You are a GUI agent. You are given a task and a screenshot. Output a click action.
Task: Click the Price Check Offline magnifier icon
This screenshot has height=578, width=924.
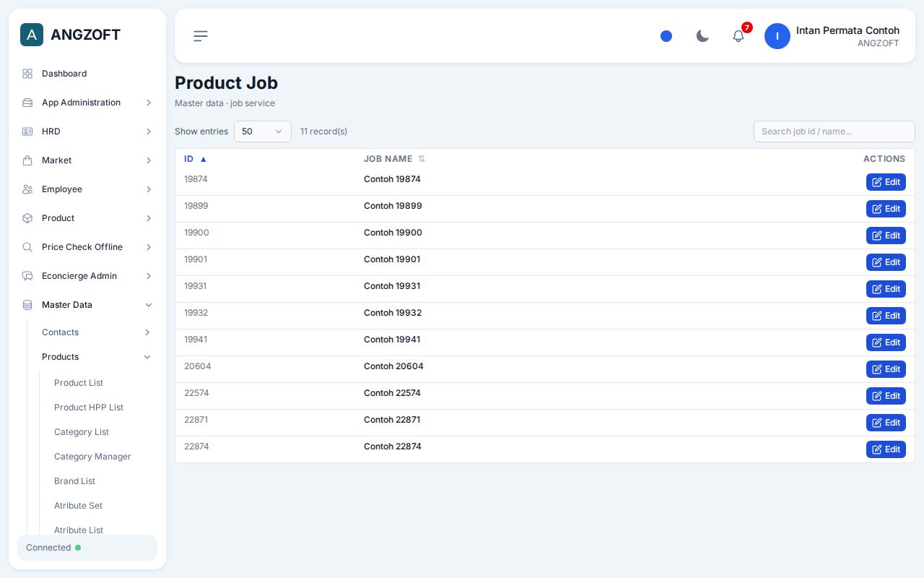27,247
